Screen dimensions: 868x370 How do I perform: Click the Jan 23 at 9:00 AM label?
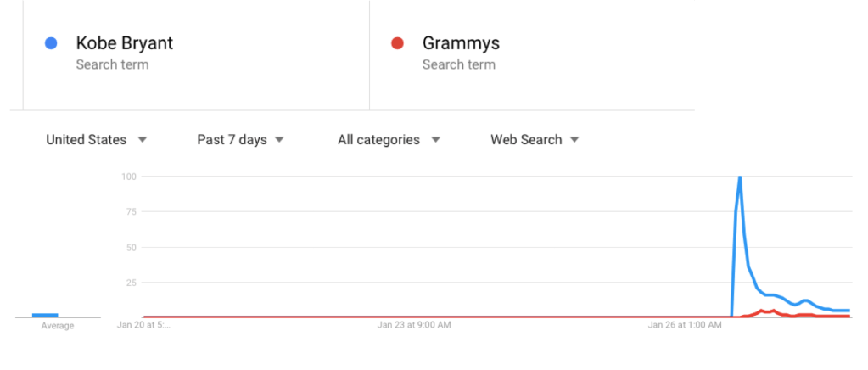pyautogui.click(x=414, y=324)
